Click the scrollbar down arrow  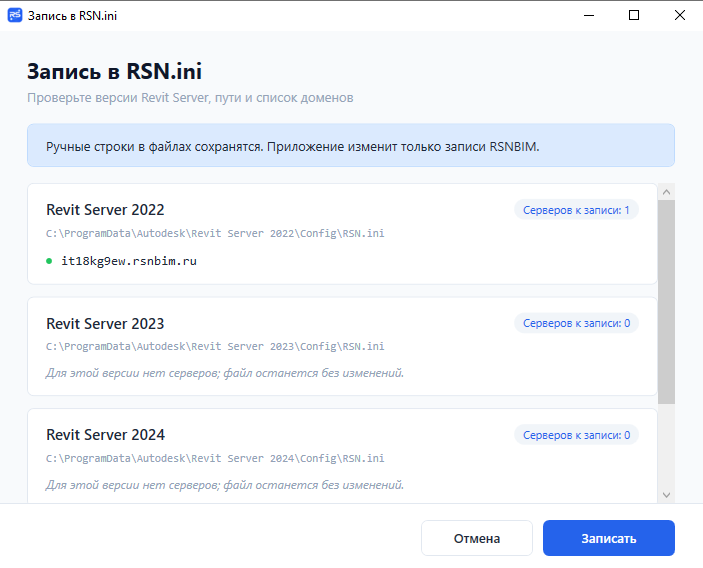pyautogui.click(x=666, y=495)
